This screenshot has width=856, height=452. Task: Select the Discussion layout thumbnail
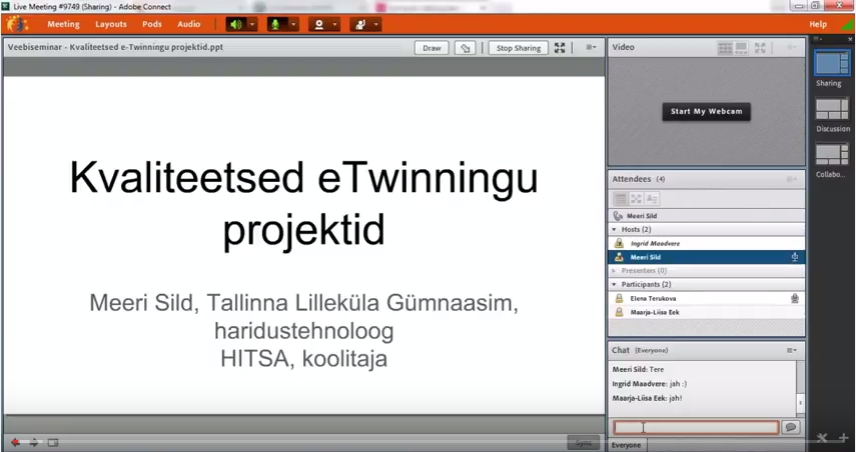tap(830, 108)
